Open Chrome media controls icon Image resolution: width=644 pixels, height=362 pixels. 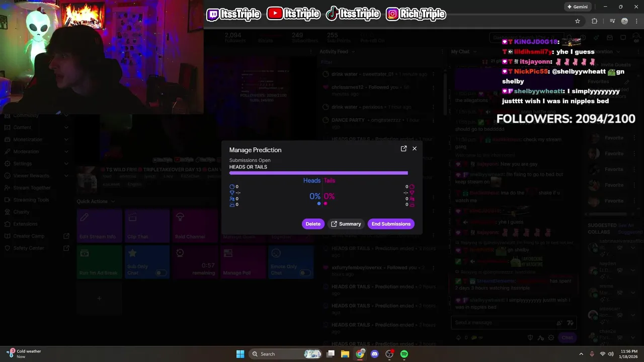pos(612,21)
